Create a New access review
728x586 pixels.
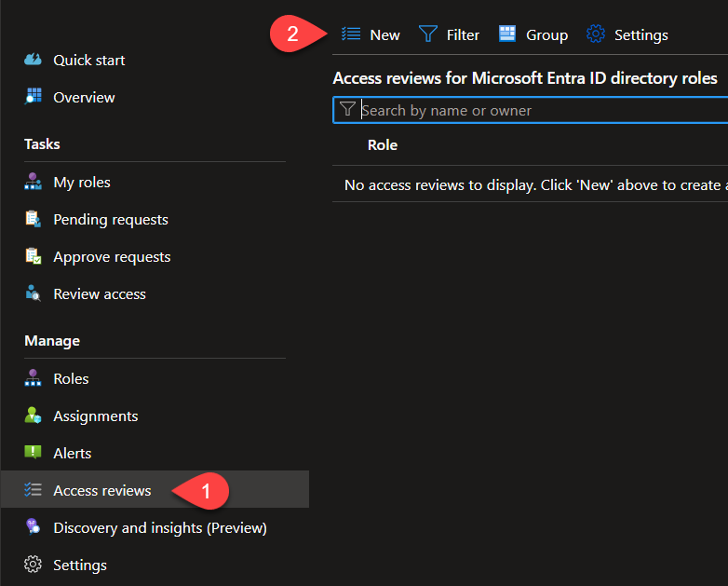coord(384,34)
